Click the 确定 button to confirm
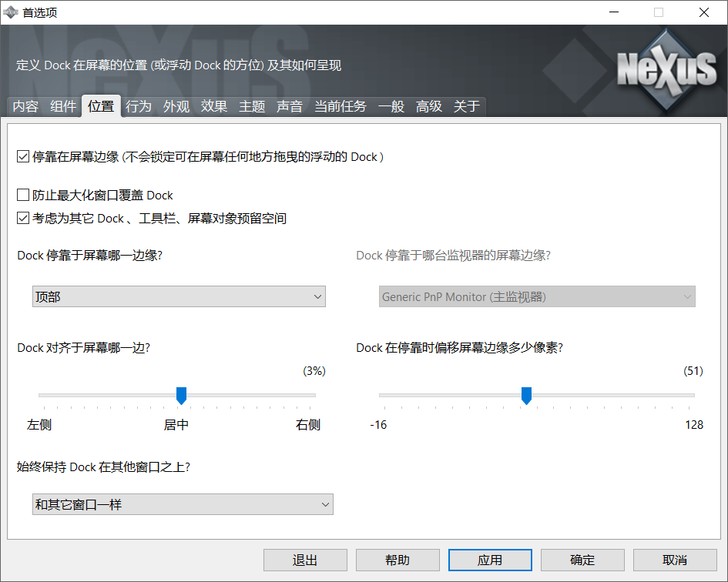The width and height of the screenshot is (728, 582). click(x=582, y=560)
